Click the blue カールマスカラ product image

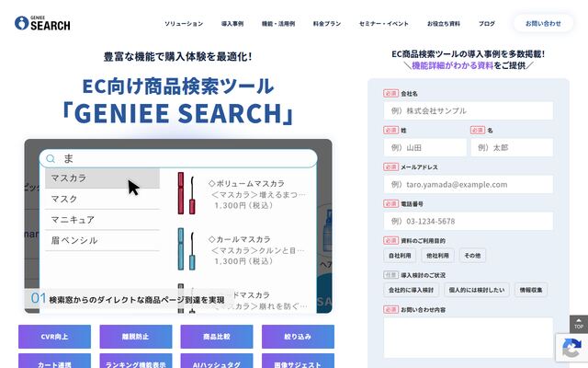(187, 249)
